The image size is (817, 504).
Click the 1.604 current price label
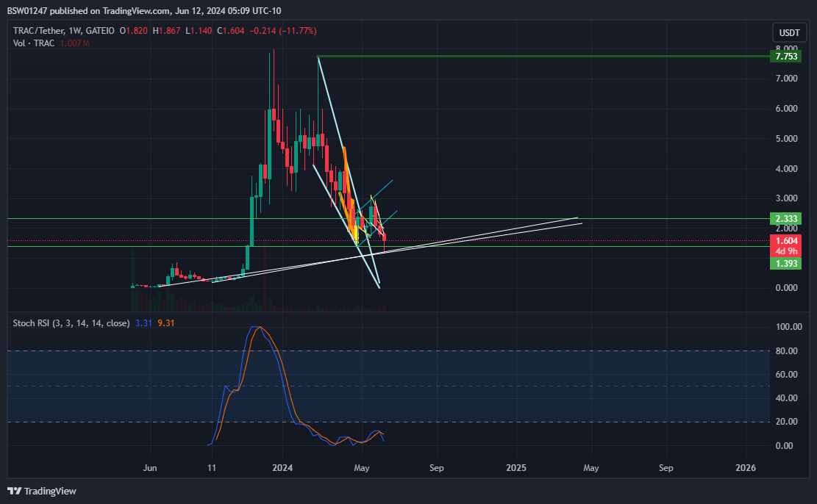(x=785, y=240)
